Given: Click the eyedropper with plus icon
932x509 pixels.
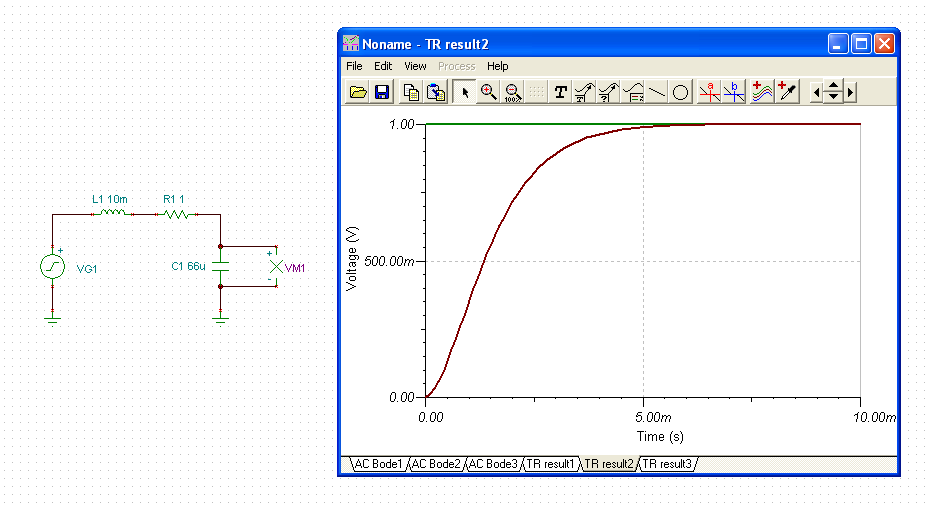Looking at the screenshot, I should click(x=787, y=92).
